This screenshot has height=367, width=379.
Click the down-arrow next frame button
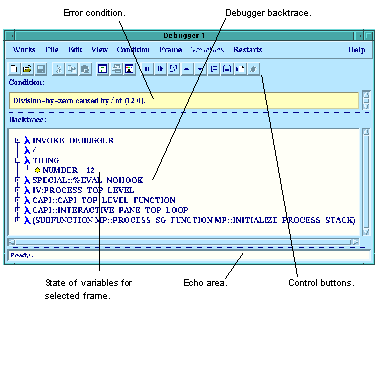point(200,69)
